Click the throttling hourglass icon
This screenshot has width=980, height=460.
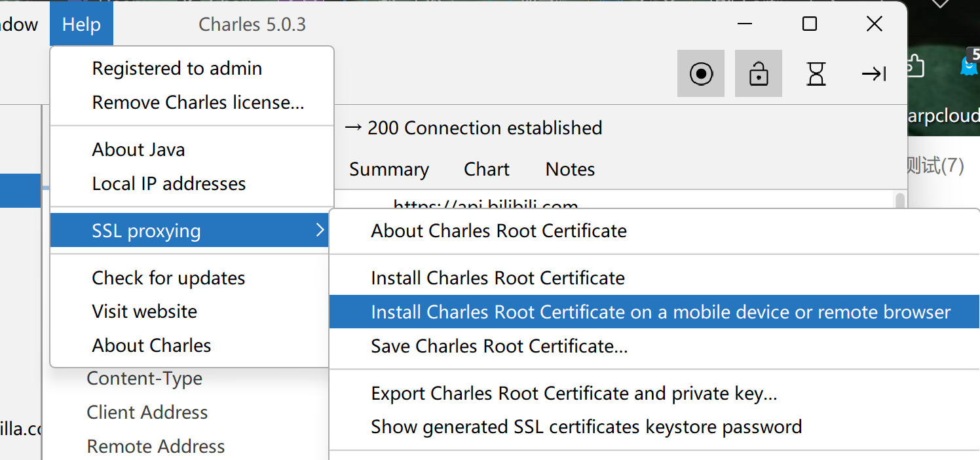[816, 73]
